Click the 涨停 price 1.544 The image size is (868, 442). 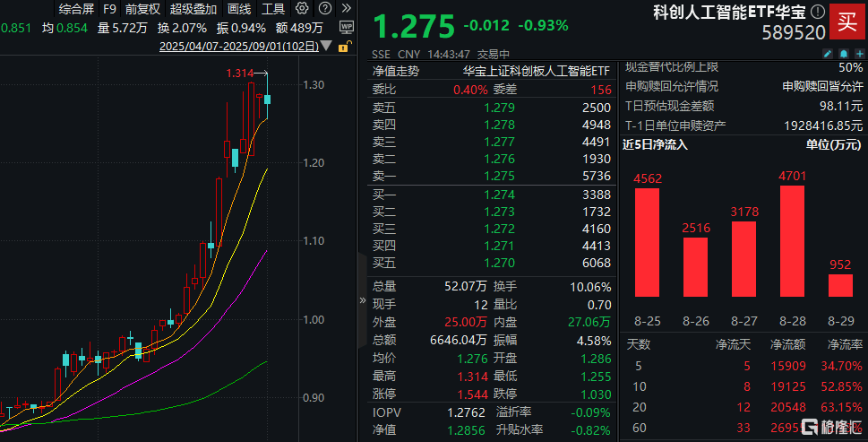pos(472,394)
